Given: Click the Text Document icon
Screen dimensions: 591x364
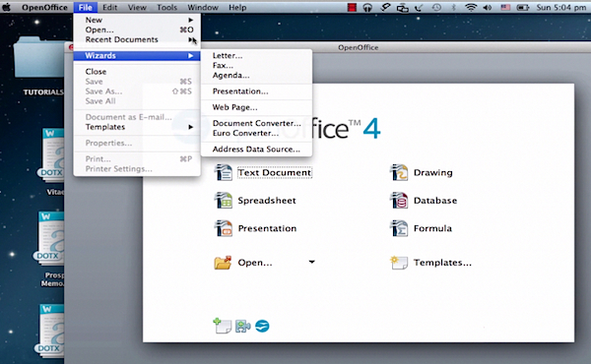Looking at the screenshot, I should pyautogui.click(x=224, y=172).
